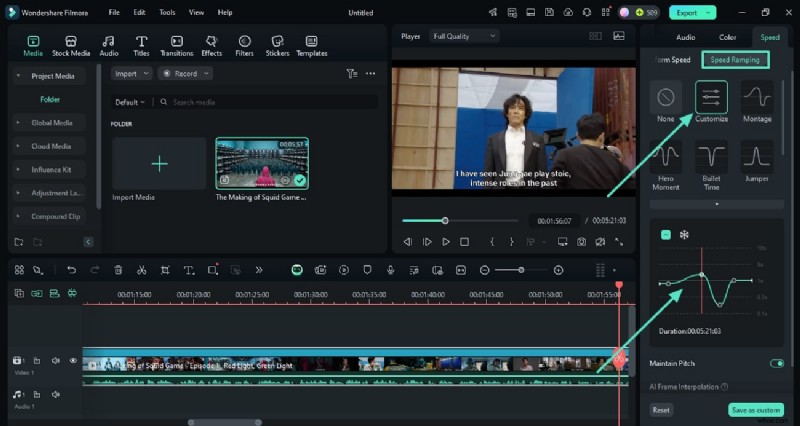The width and height of the screenshot is (800, 426).
Task: Toggle the Maintain Pitch switch
Action: pyautogui.click(x=776, y=363)
